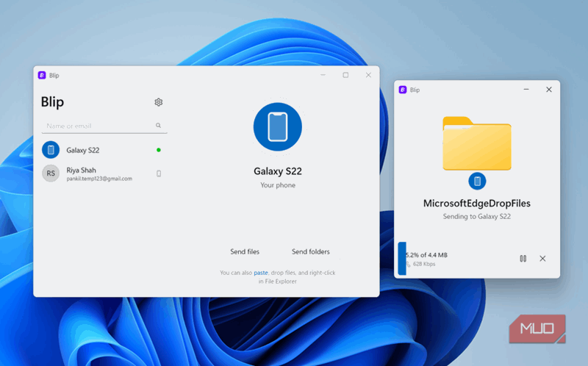The height and width of the screenshot is (366, 588).
Task: Click the MicrosoftEdgeDropFiles folder icon
Action: (x=476, y=143)
